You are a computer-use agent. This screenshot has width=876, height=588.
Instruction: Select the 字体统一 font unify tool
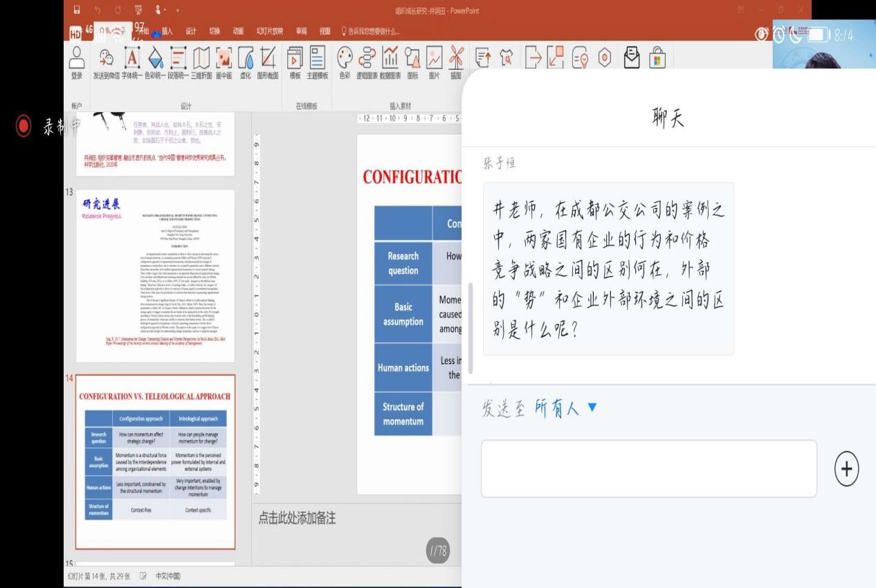[x=131, y=59]
